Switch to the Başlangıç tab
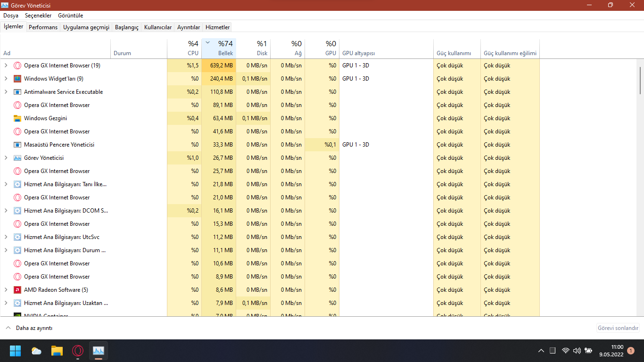This screenshot has width=644, height=362. point(127,27)
